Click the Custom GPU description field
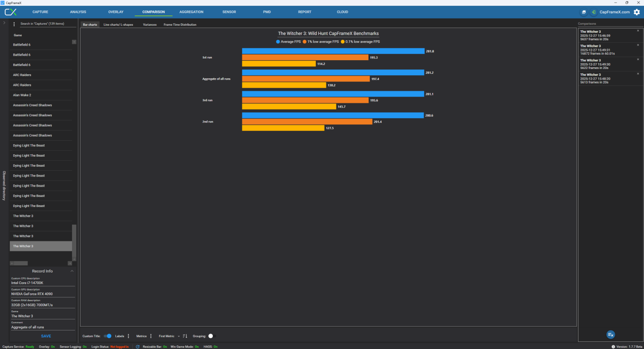Screen dimensions: 644x349 [x=43, y=294]
